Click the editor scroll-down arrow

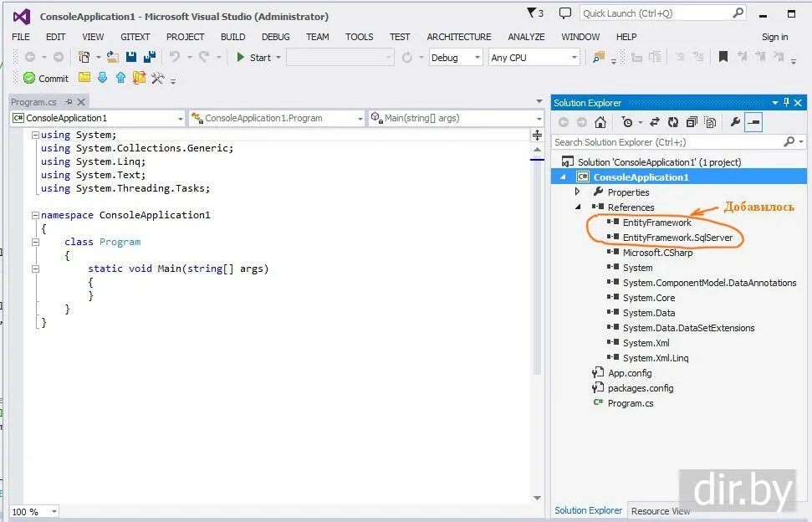pos(537,498)
